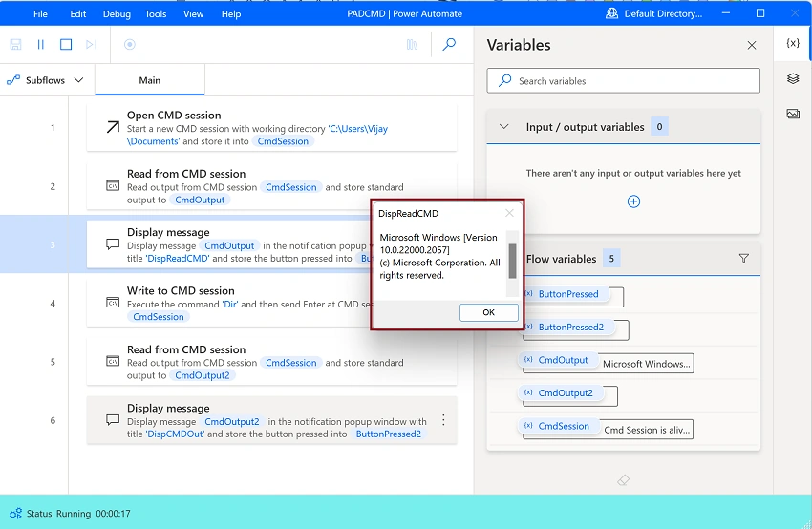812x529 pixels.
Task: Click the filter flow variables funnel icon
Action: pos(743,258)
